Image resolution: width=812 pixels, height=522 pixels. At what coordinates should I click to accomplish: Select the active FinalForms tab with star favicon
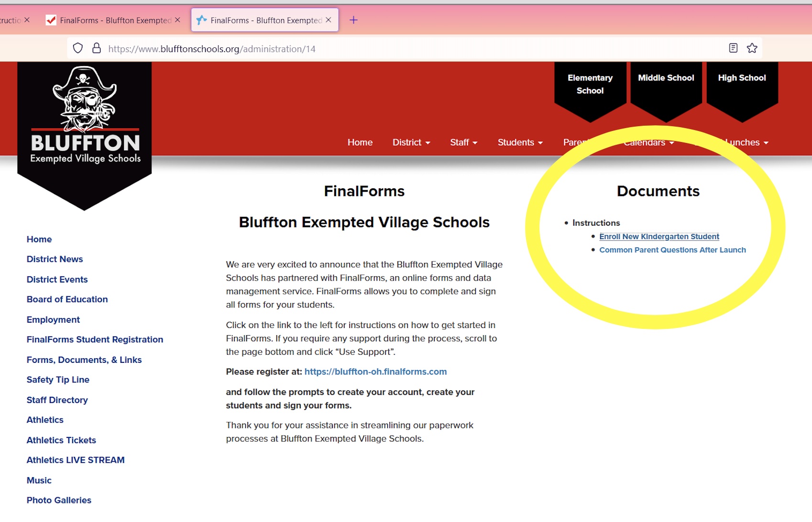[x=265, y=20]
